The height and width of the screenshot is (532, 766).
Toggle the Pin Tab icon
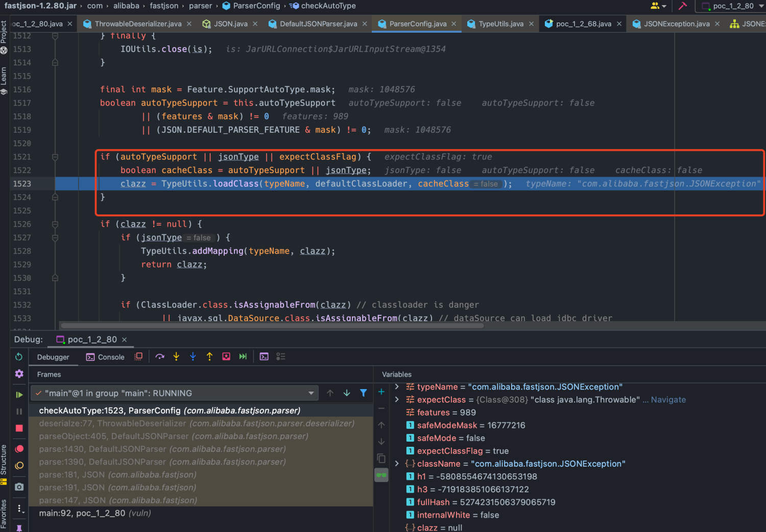(x=19, y=528)
